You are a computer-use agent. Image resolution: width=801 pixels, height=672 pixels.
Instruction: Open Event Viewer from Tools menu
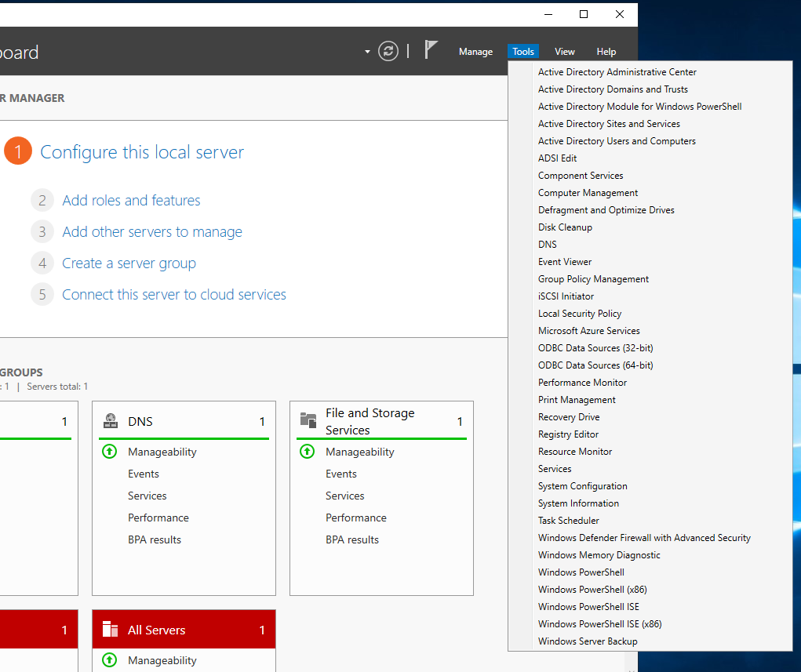coord(565,262)
